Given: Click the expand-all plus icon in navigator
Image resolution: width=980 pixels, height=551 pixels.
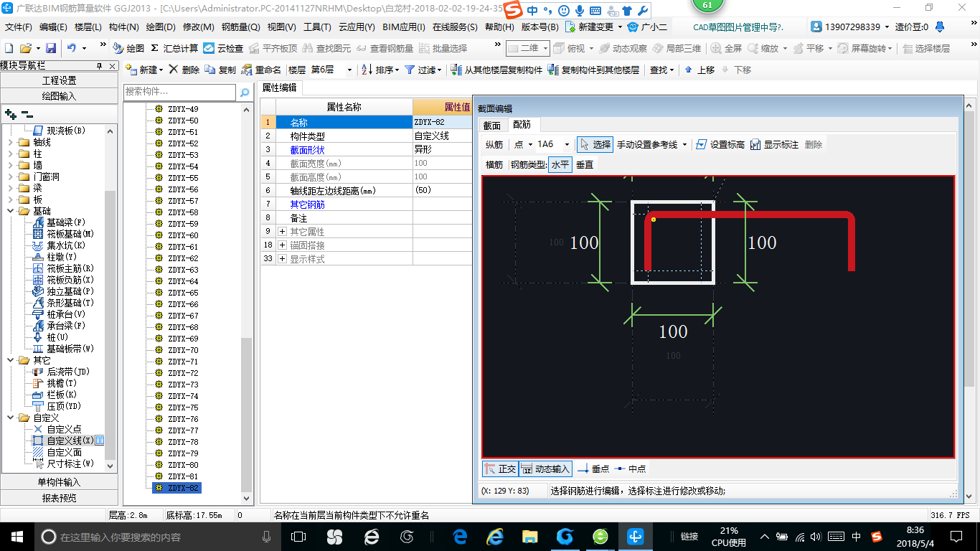Looking at the screenshot, I should pyautogui.click(x=10, y=113).
